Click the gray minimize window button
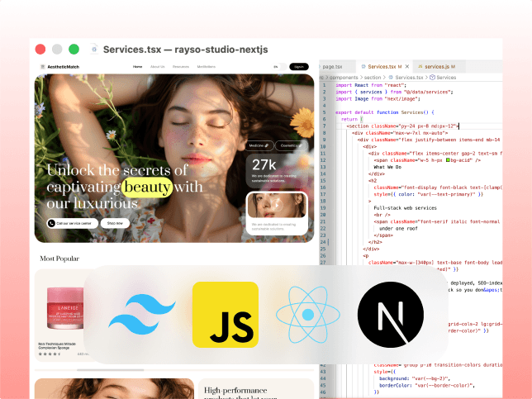Screen dimensions: 532x399 [x=57, y=50]
